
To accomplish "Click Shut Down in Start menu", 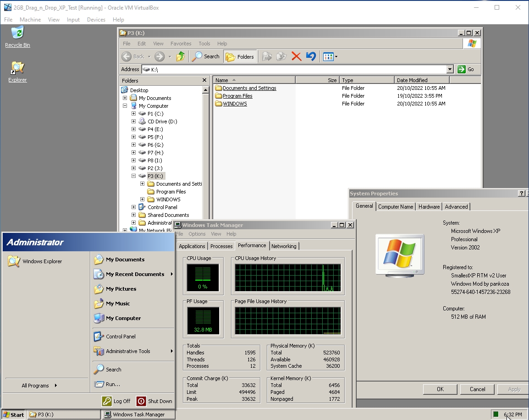I will coord(154,401).
